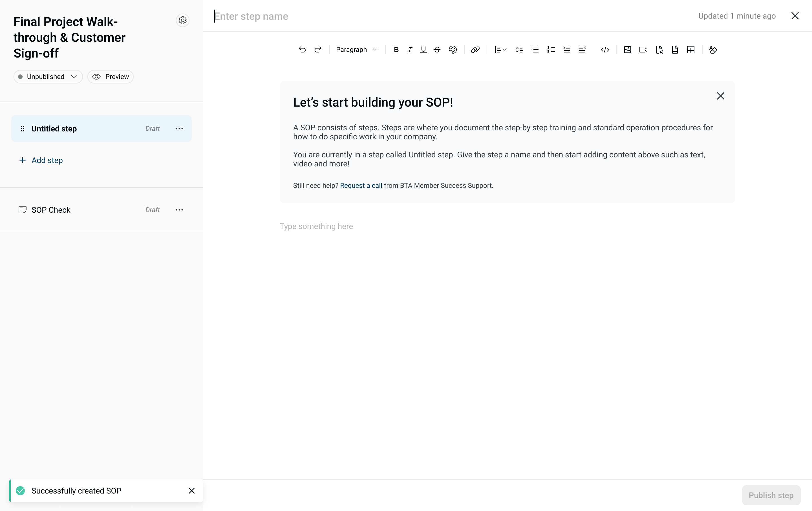Apply strikethrough formatting
The height and width of the screenshot is (511, 812).
(x=437, y=50)
